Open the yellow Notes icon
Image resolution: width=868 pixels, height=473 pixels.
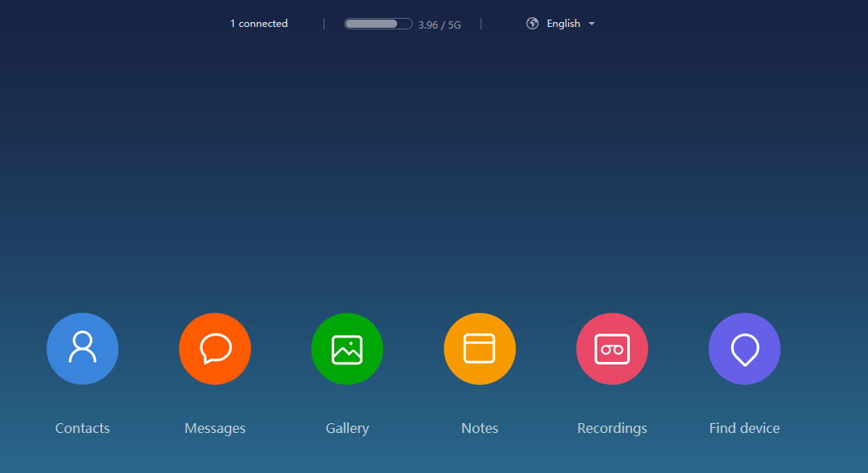tap(480, 349)
